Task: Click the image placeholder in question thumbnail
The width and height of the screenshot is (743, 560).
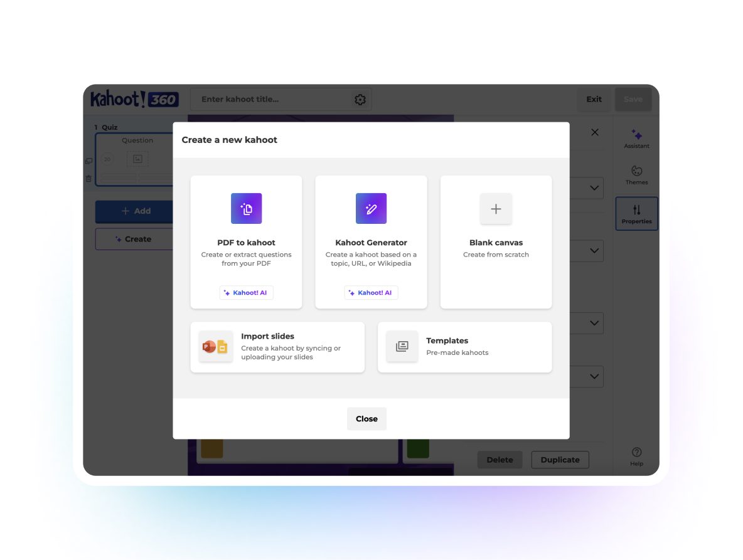Action: coord(137,159)
